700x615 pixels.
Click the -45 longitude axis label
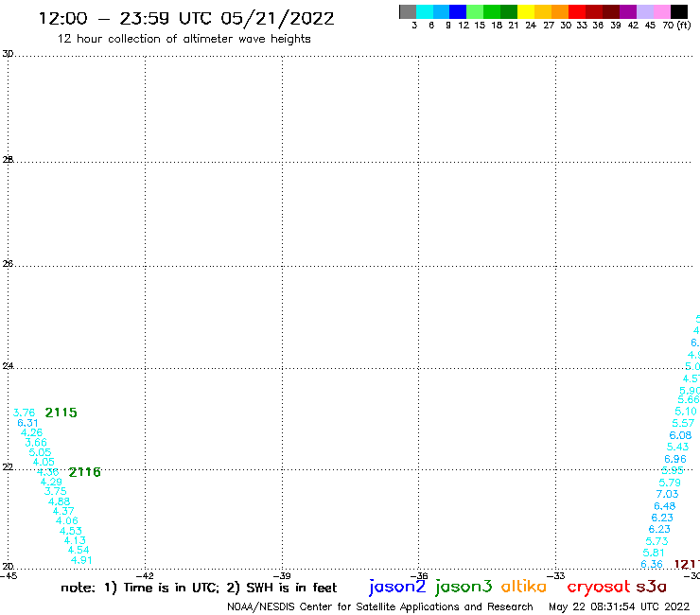(x=9, y=576)
